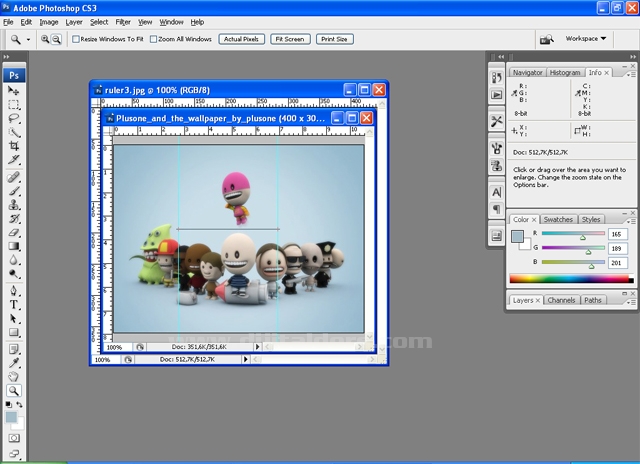Enable Resize Windows To Fit checkbox

(x=76, y=39)
